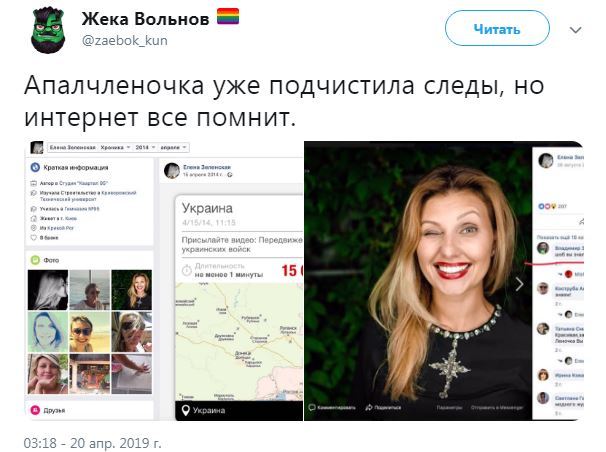Open the @zaebok_kun handle link
Image resolution: width=606 pixels, height=452 pixels.
click(124, 40)
